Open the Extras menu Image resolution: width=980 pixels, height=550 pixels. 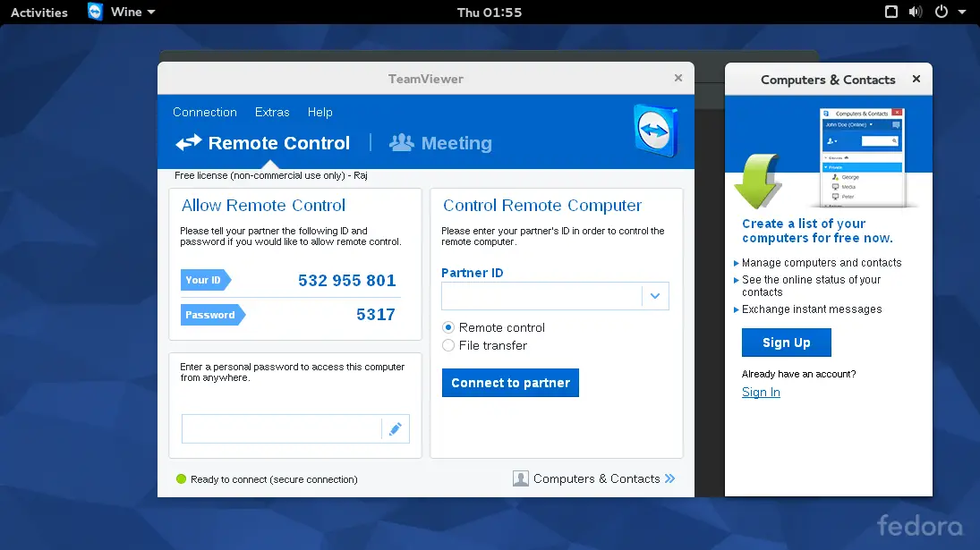[272, 113]
